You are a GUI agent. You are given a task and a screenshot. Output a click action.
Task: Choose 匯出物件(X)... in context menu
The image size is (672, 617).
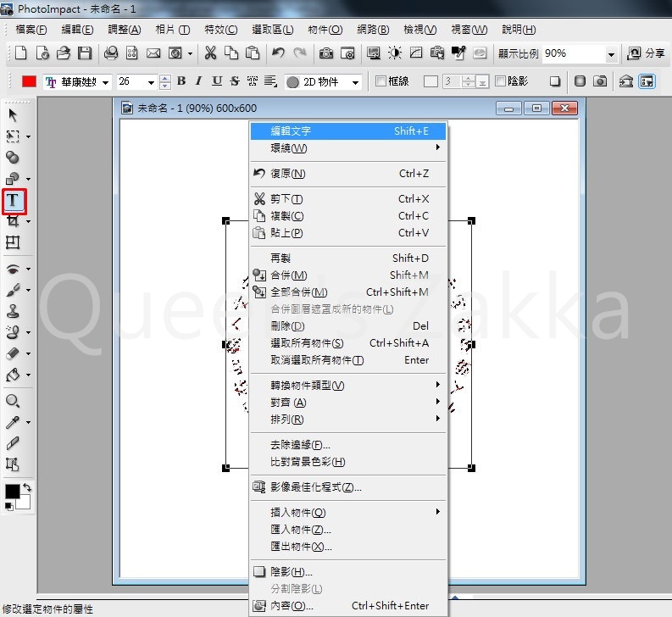click(348, 547)
